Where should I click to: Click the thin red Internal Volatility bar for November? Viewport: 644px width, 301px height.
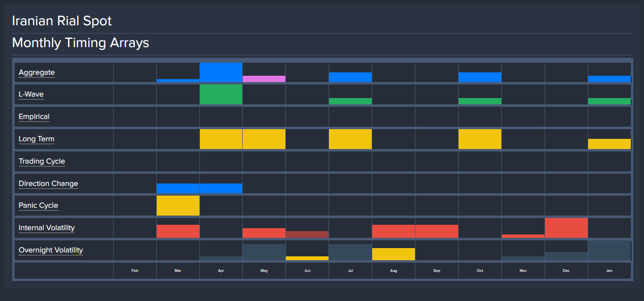523,236
